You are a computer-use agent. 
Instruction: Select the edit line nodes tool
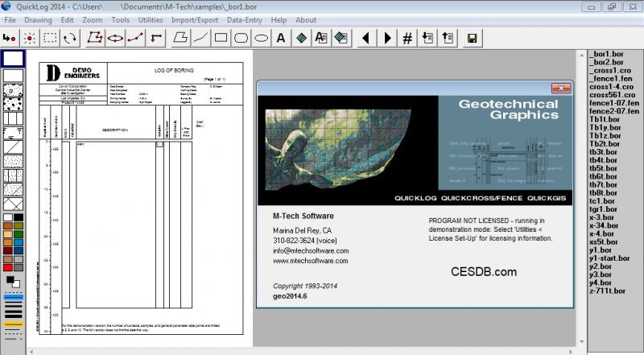pyautogui.click(x=135, y=38)
